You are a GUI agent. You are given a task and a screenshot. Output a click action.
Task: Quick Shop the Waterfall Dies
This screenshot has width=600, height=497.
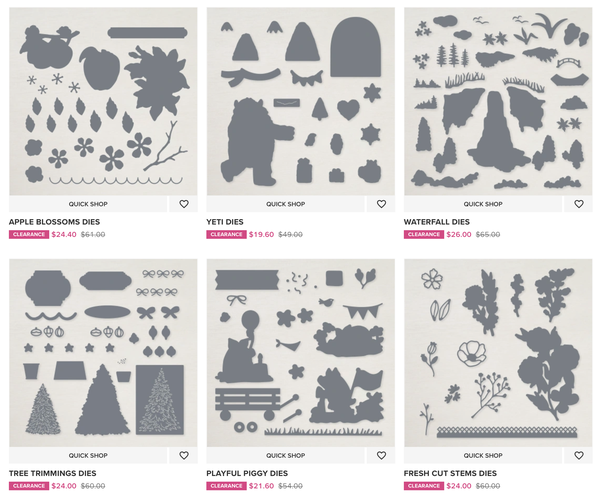click(x=483, y=204)
